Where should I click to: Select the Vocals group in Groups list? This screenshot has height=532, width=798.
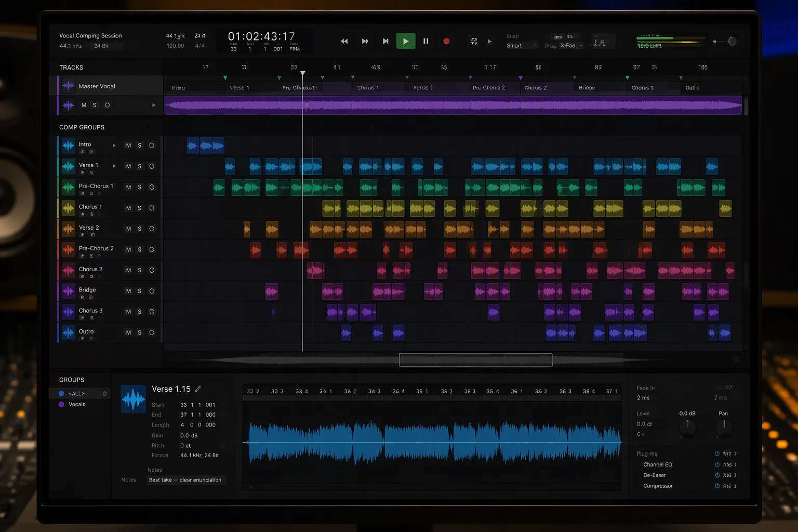pyautogui.click(x=77, y=404)
